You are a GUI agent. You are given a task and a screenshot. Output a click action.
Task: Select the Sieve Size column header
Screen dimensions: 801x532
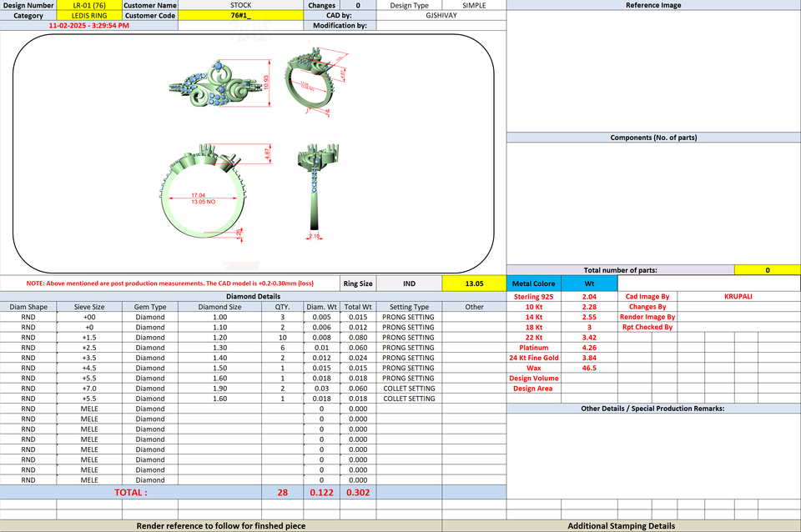(89, 307)
